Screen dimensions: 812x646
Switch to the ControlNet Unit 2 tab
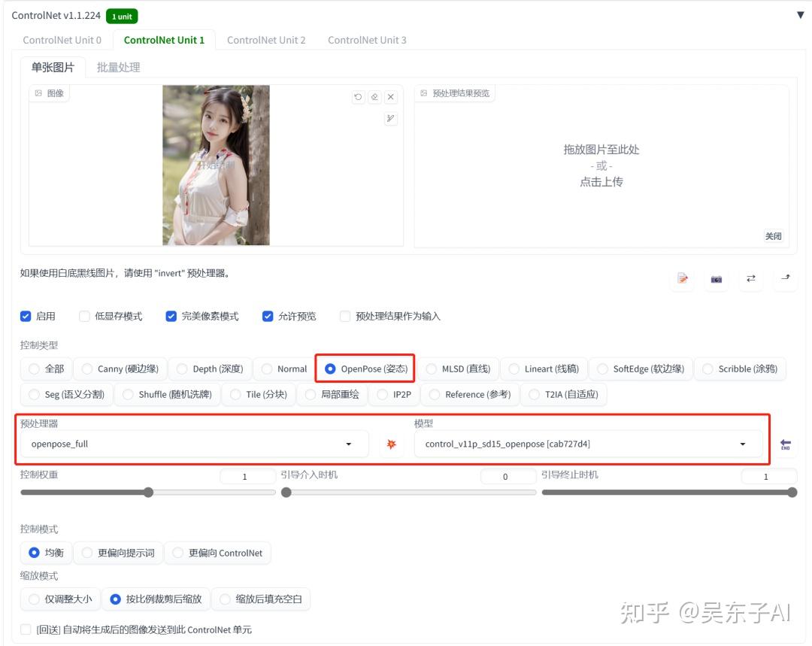266,40
